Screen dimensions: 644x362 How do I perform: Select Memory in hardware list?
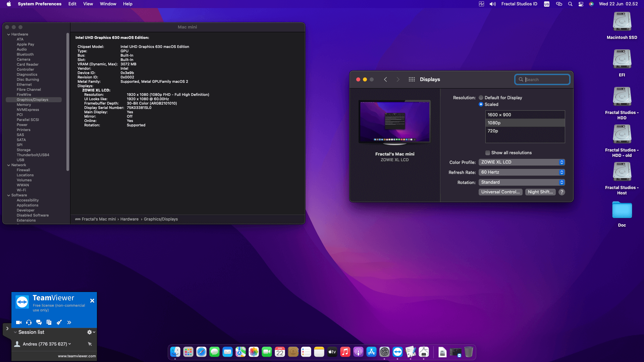pyautogui.click(x=24, y=105)
